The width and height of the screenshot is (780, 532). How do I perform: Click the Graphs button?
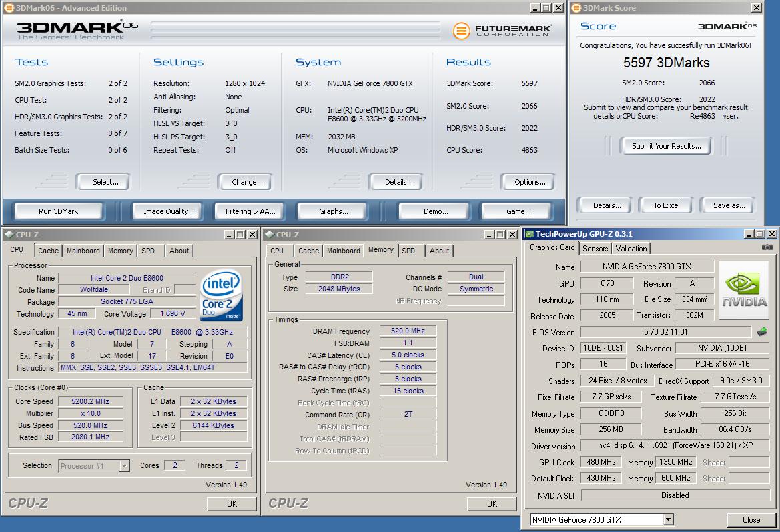click(x=334, y=211)
